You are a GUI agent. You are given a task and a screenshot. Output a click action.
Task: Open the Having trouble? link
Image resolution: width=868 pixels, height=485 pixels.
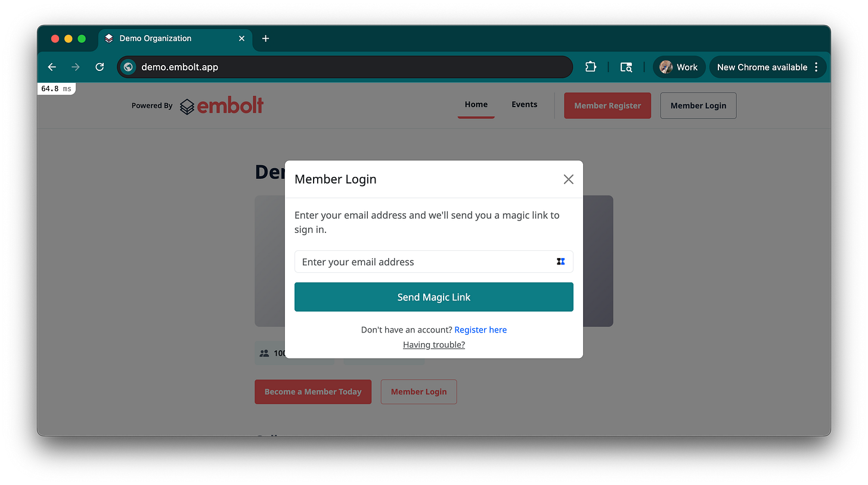[x=434, y=344]
